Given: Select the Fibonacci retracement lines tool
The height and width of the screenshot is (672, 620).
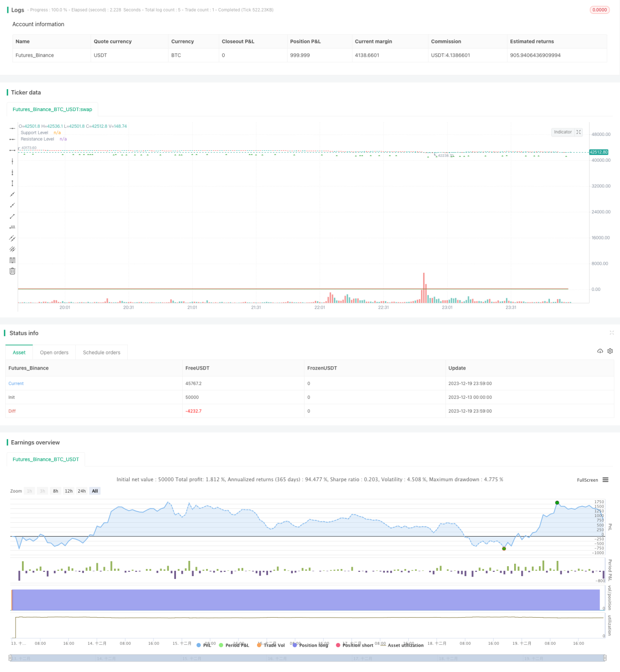Looking at the screenshot, I should [12, 260].
